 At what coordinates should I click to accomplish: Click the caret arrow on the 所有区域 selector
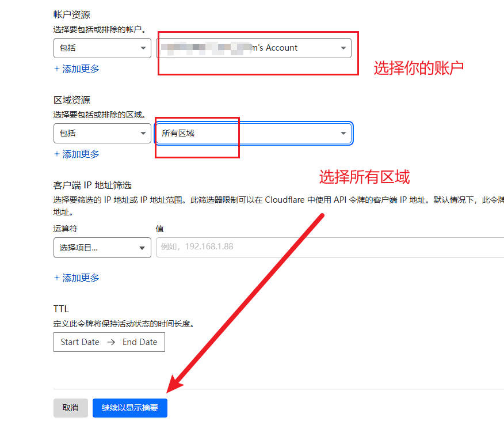(343, 134)
